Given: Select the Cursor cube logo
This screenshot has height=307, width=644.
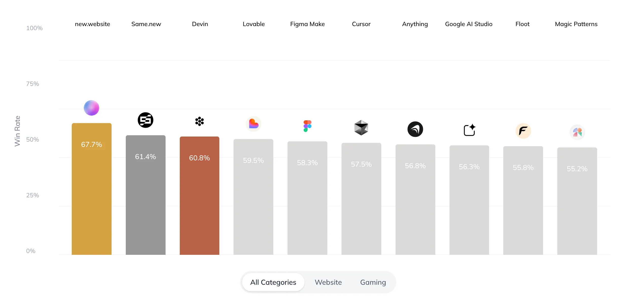Looking at the screenshot, I should (x=361, y=127).
